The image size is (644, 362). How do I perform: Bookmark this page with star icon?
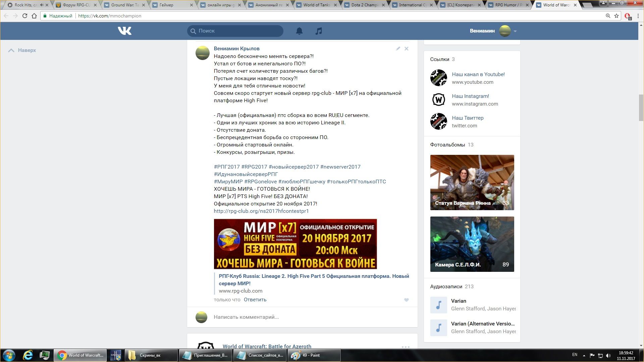coord(616,16)
